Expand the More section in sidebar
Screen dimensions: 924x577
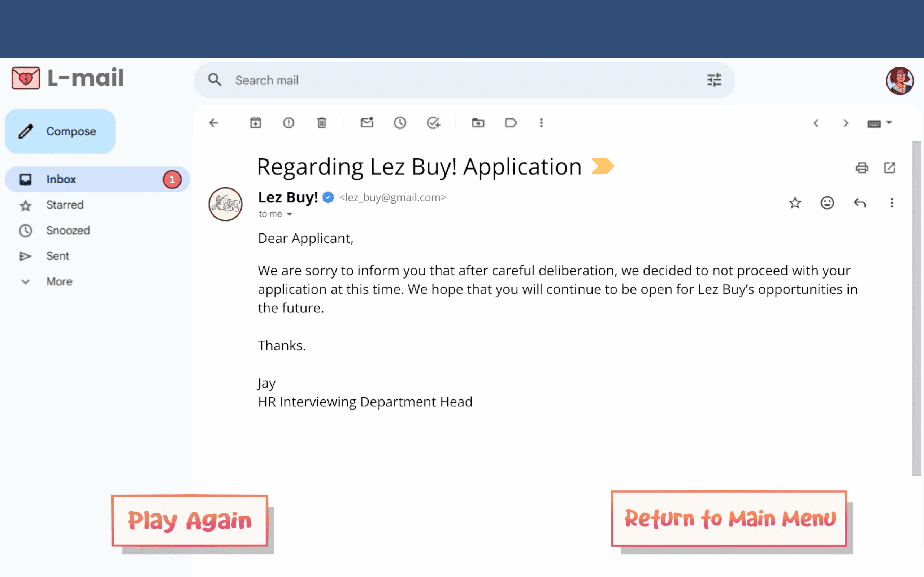[x=59, y=281]
